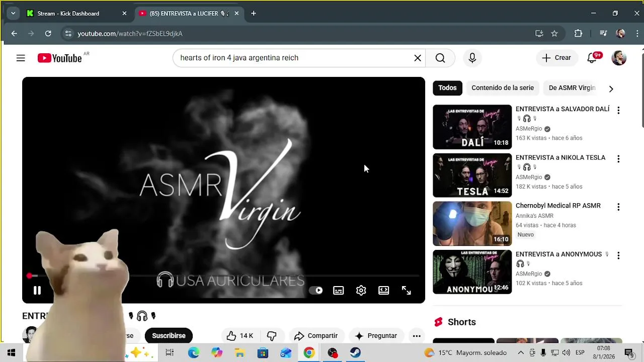Open Chrome media controls icon
The width and height of the screenshot is (644, 362).
pos(603,34)
